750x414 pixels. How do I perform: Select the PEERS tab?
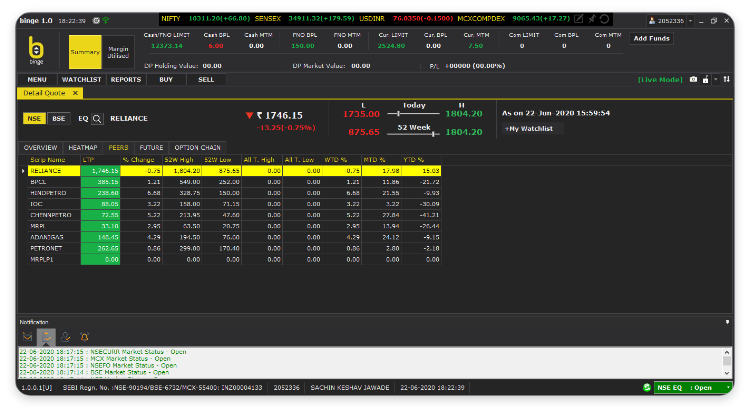[x=118, y=148]
